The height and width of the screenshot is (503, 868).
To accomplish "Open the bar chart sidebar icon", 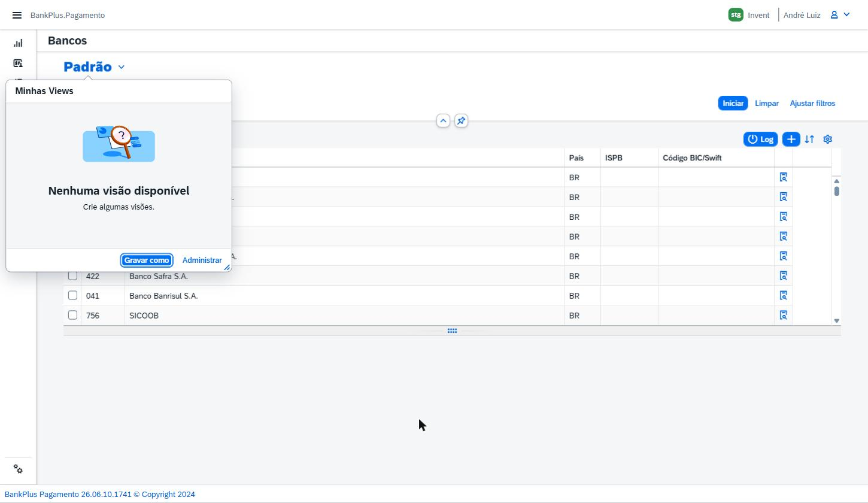I will 18,43.
